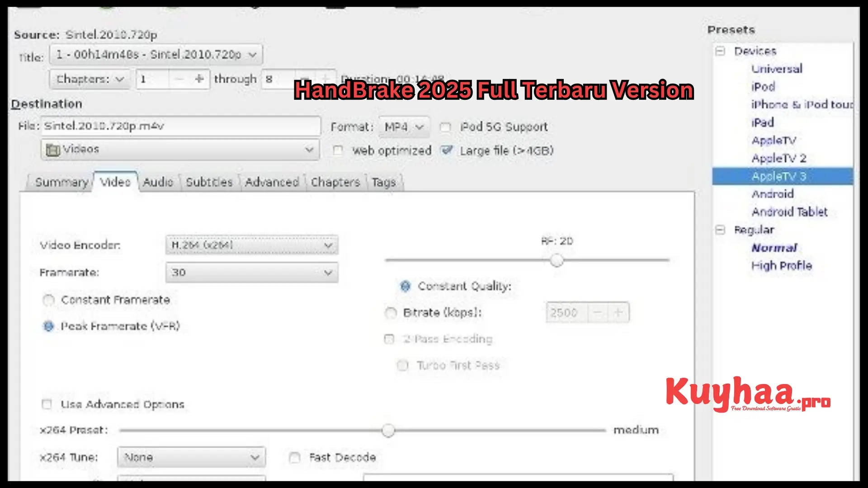Switch to the Audio tab
Image resolution: width=868 pixels, height=488 pixels.
[157, 183]
